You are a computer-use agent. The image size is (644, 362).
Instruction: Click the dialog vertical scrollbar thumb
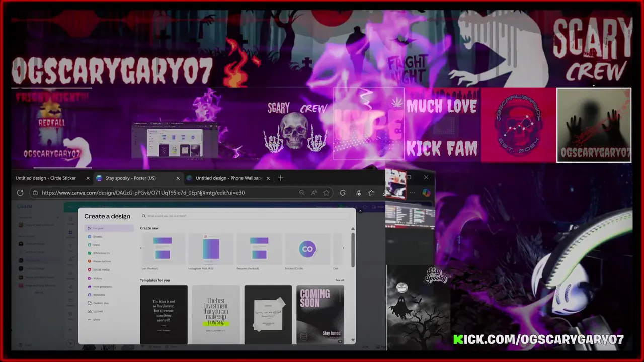(x=353, y=249)
